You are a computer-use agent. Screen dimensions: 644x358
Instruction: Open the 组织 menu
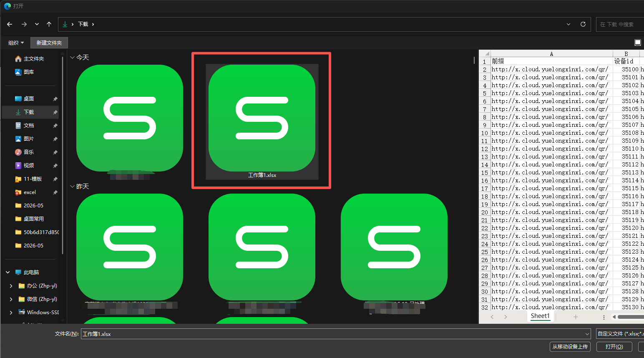16,43
